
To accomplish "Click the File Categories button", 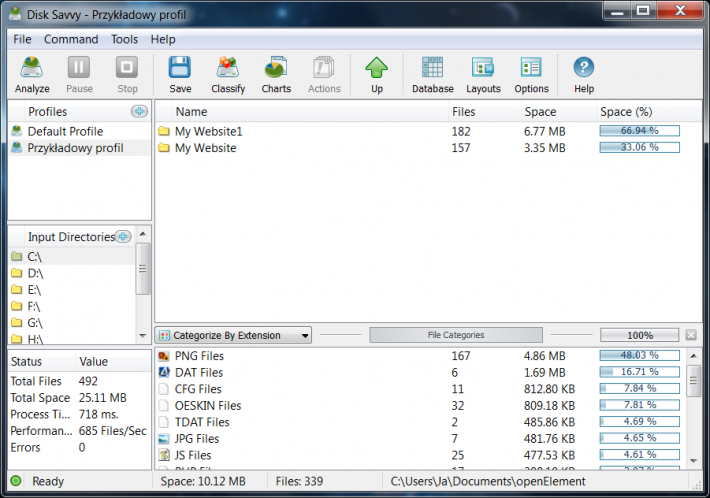I will click(456, 335).
